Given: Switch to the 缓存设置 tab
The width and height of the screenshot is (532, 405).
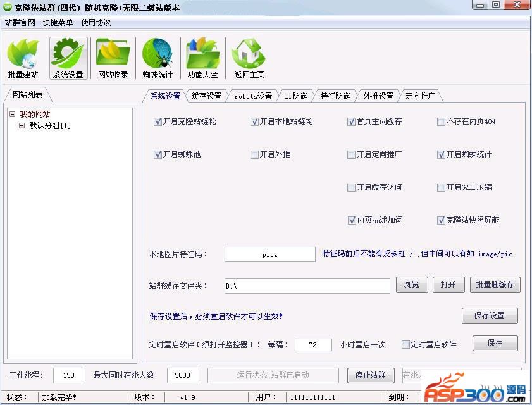Looking at the screenshot, I should click(x=206, y=96).
